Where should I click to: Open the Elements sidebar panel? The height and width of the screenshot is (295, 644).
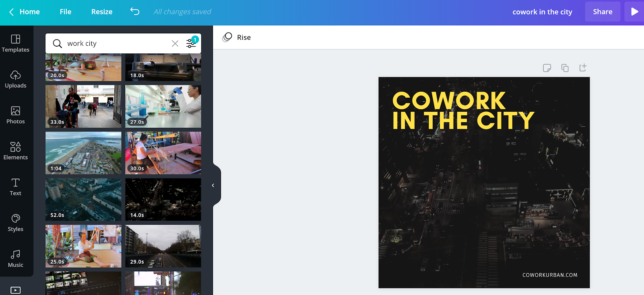click(x=16, y=151)
